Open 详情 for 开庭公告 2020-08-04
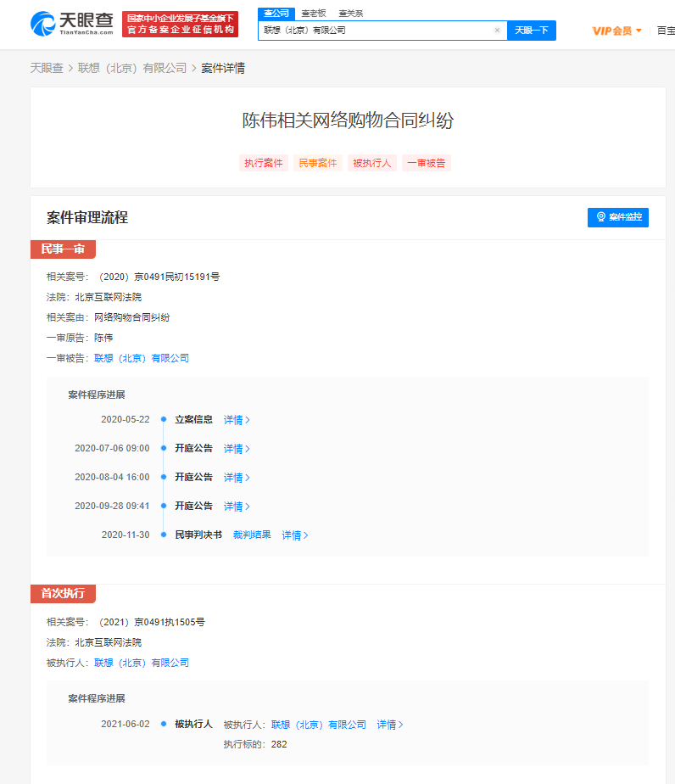This screenshot has height=784, width=675. [x=237, y=478]
